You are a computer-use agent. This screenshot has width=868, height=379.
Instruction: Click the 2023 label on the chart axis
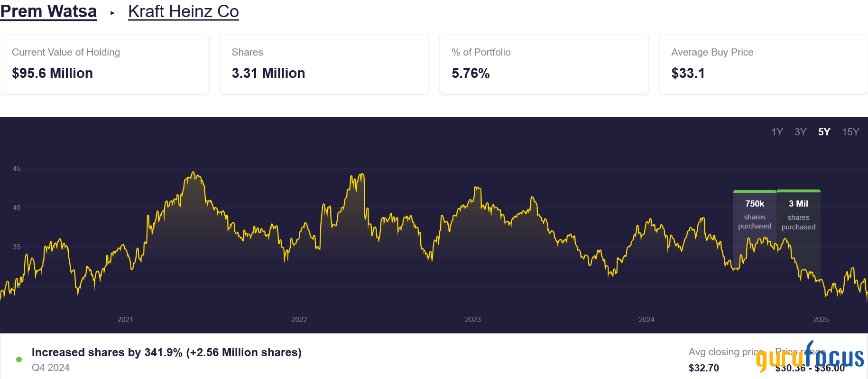click(473, 320)
